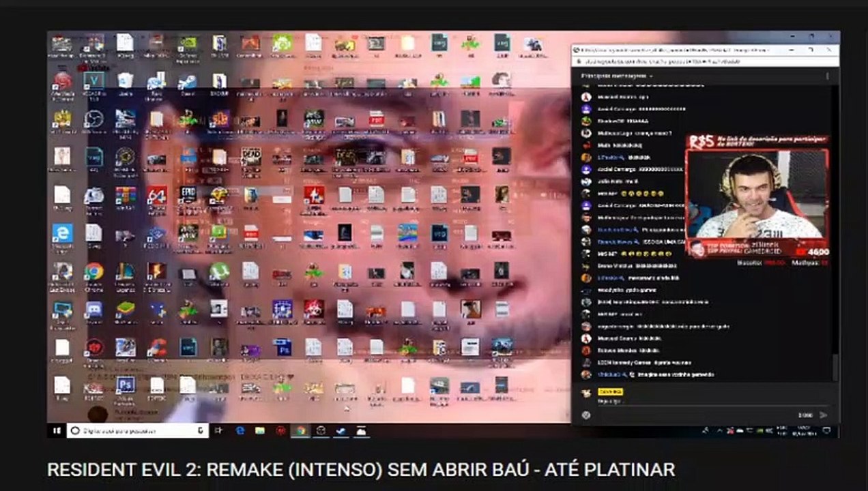Viewport: 868px width, 491px height.
Task: Open the Epic Games Launcher desktop icon
Action: pyautogui.click(x=188, y=195)
